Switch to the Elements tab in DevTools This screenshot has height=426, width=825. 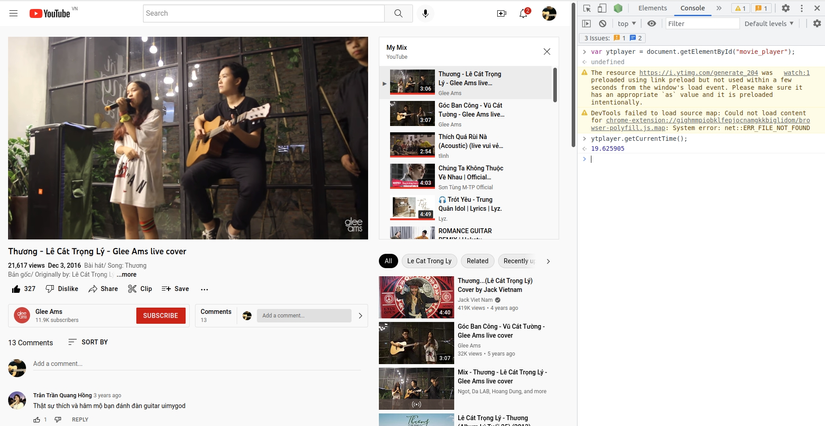pyautogui.click(x=652, y=8)
